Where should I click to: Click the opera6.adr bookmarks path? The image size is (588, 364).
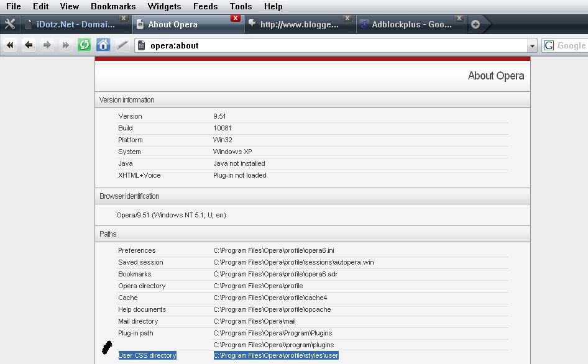[x=275, y=274]
